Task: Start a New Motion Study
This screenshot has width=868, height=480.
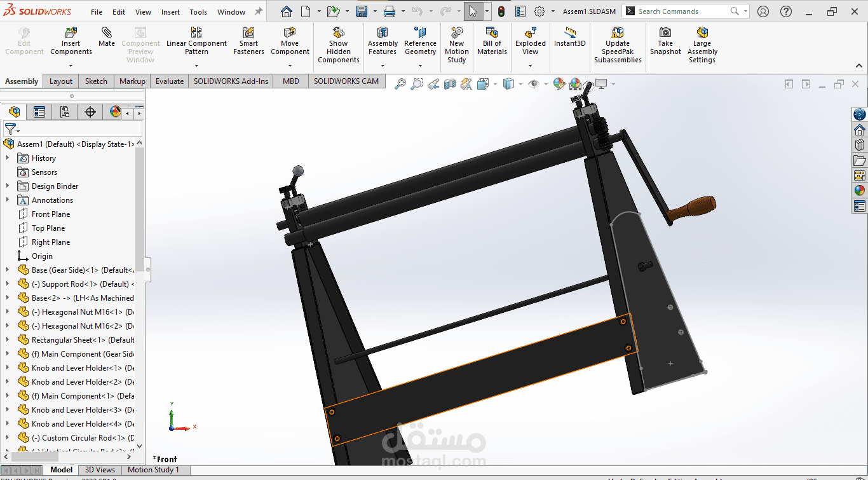Action: (x=457, y=45)
